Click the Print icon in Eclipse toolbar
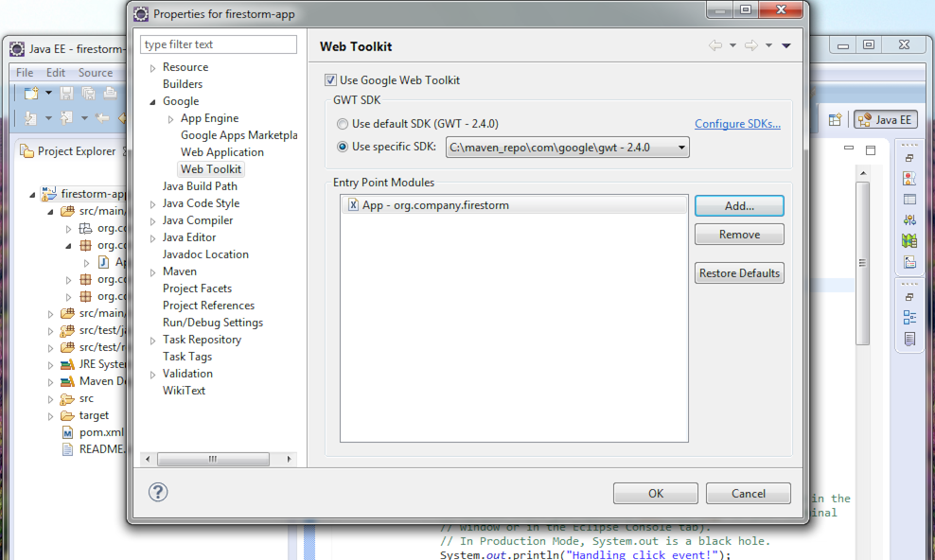Viewport: 935px width, 560px height. click(110, 93)
